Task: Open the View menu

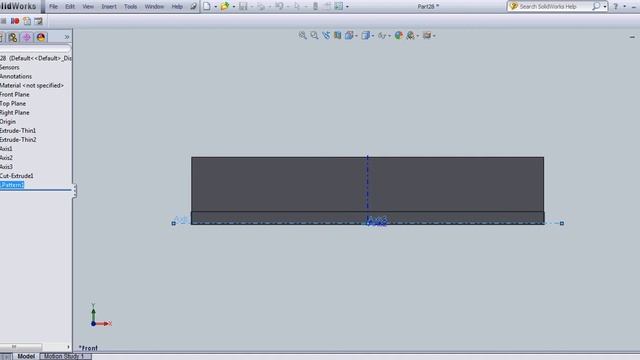Action: pos(88,7)
